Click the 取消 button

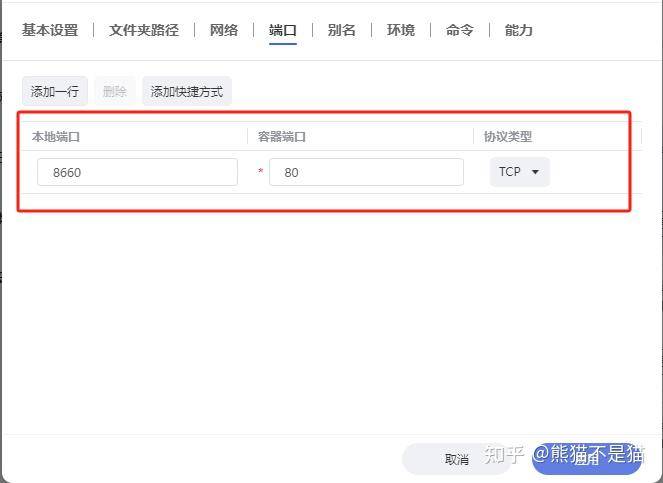(457, 459)
